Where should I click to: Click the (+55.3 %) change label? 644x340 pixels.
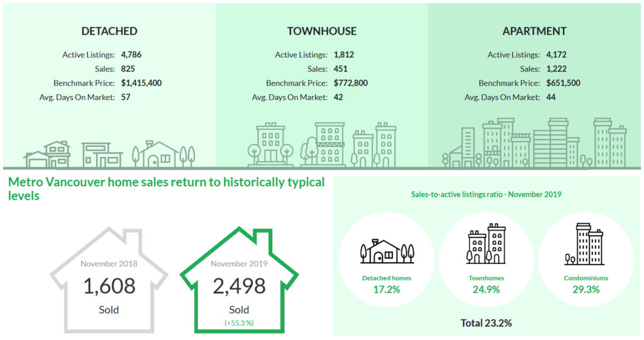(239, 323)
